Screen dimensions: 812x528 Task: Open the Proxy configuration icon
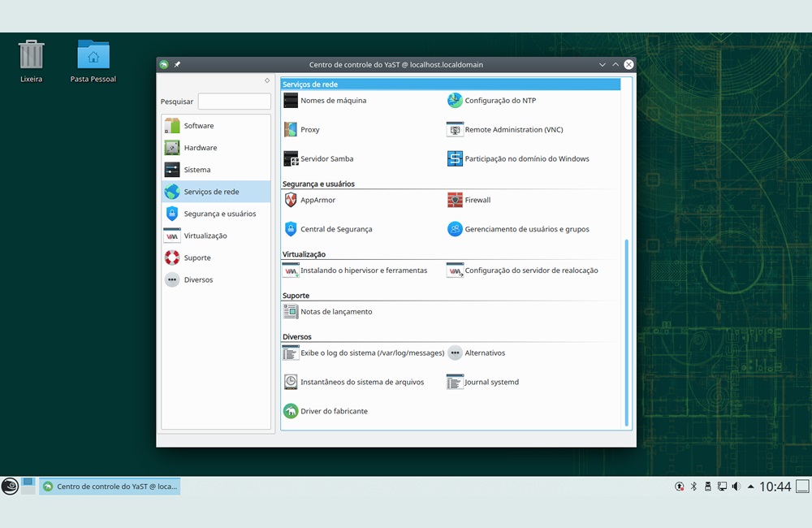(x=291, y=130)
